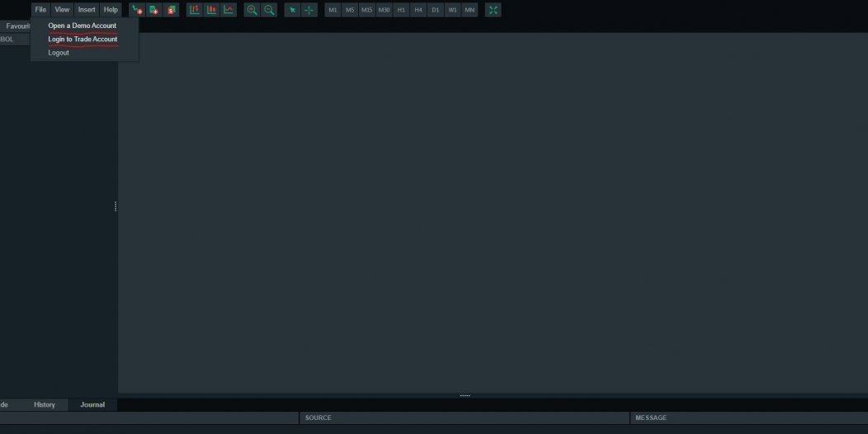Click the new order document icon
The height and width of the screenshot is (434, 868).
154,10
